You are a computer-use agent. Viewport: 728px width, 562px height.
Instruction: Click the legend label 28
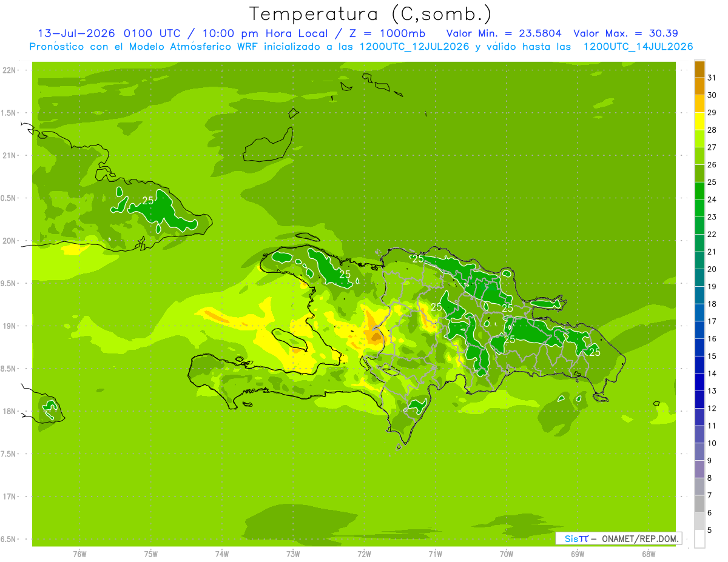[x=712, y=129]
